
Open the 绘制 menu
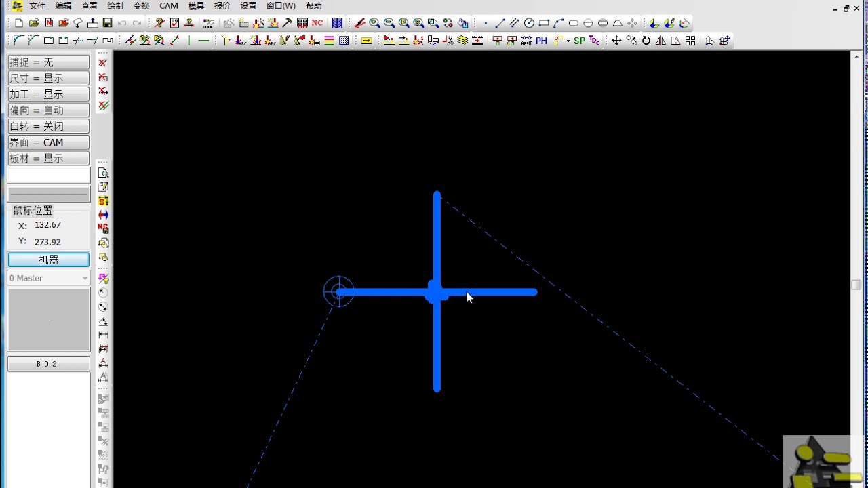[115, 6]
